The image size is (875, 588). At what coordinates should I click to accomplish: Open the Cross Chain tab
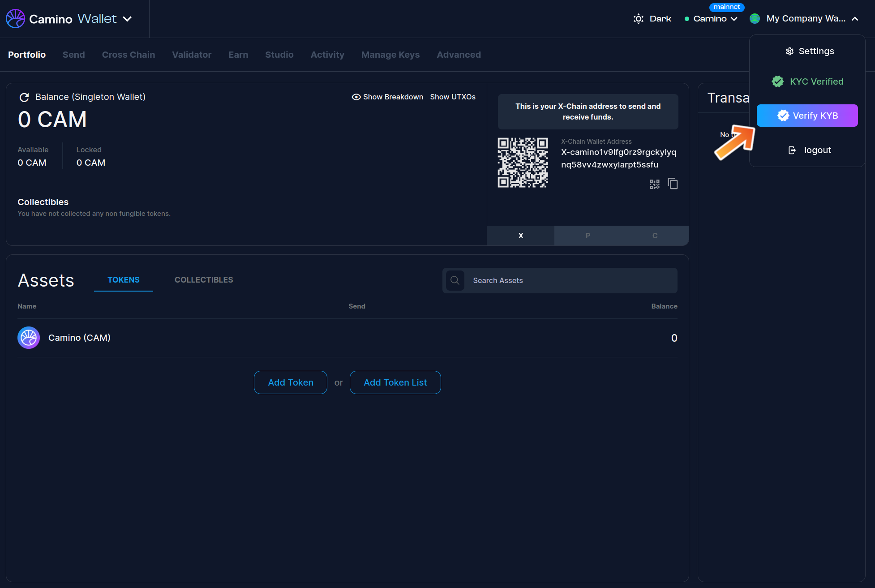click(129, 55)
